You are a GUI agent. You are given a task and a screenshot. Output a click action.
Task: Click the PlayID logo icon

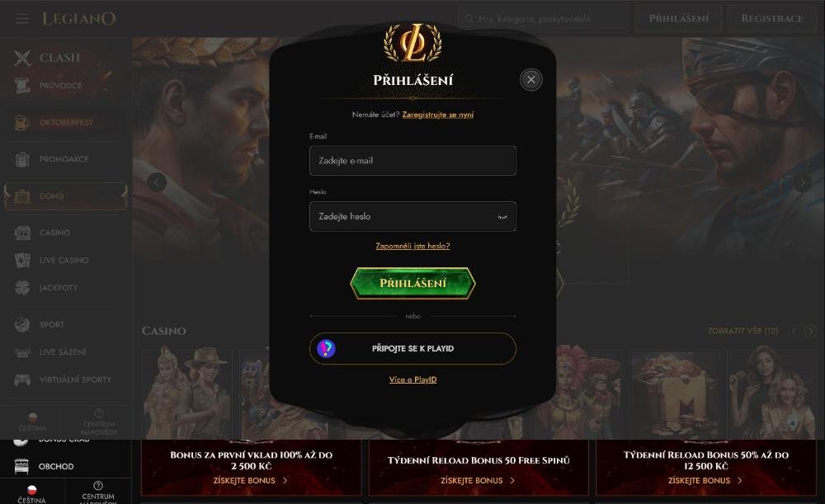click(x=326, y=348)
